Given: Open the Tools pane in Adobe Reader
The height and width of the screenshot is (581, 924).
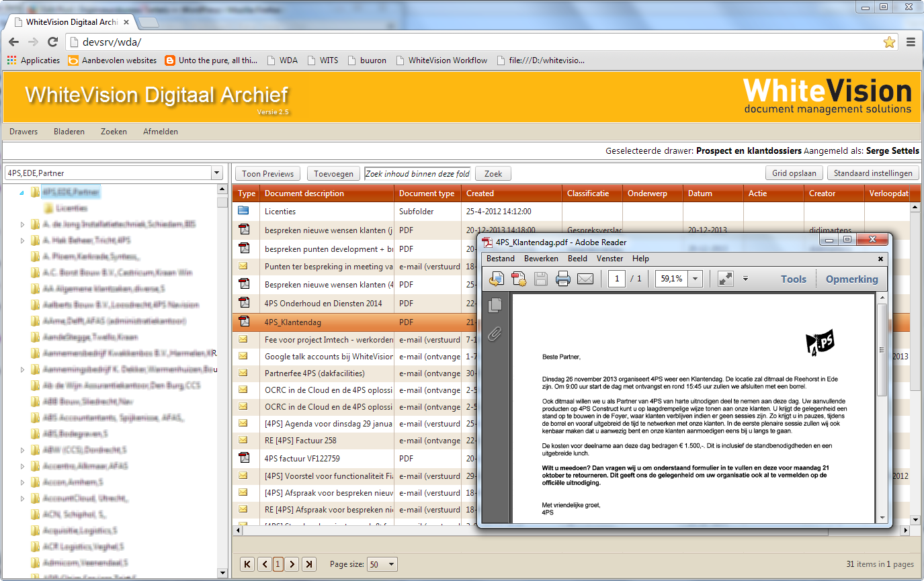Looking at the screenshot, I should (x=793, y=279).
